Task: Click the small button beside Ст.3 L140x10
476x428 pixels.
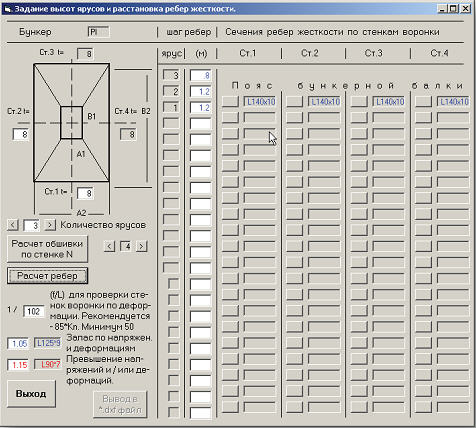Action: (359, 102)
